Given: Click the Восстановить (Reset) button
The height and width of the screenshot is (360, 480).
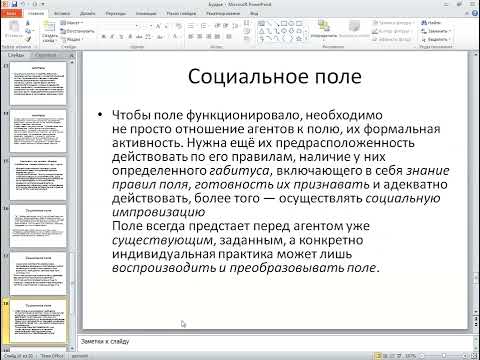Looking at the screenshot, I should 77,31.
